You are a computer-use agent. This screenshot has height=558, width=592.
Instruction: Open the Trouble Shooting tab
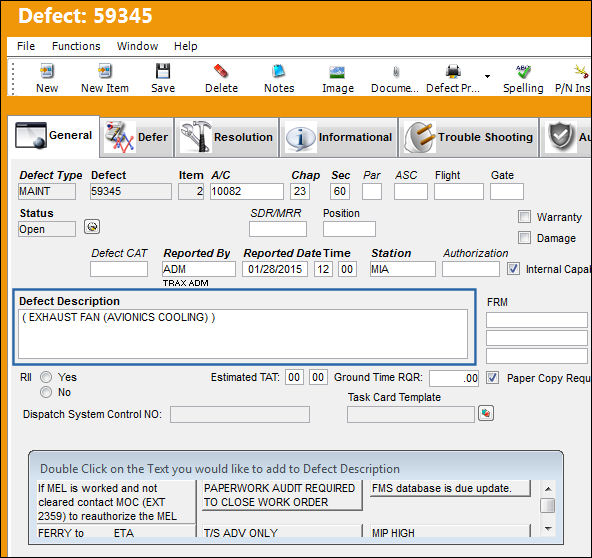tap(469, 137)
